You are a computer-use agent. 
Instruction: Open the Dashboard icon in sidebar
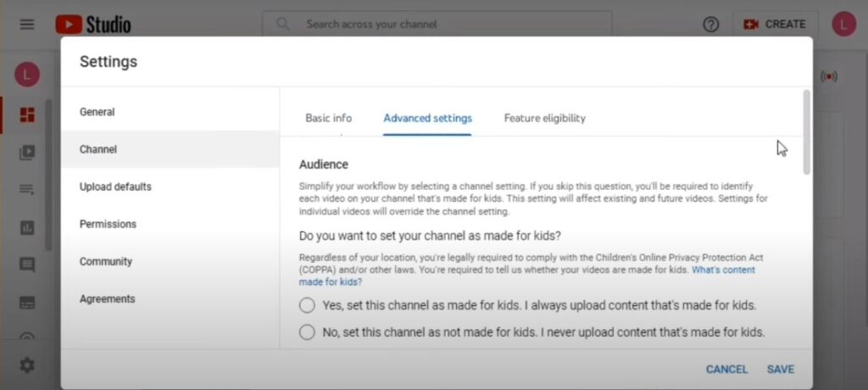point(27,114)
